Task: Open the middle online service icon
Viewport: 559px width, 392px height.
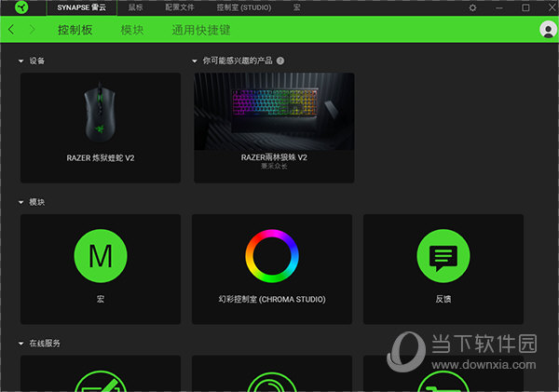Action: coord(272,382)
